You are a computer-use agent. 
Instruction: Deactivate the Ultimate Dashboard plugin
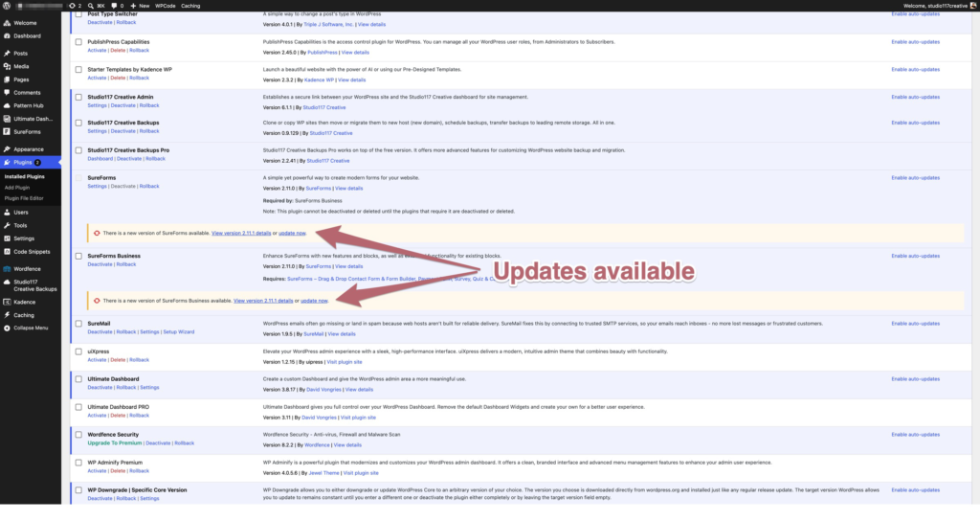pyautogui.click(x=100, y=387)
